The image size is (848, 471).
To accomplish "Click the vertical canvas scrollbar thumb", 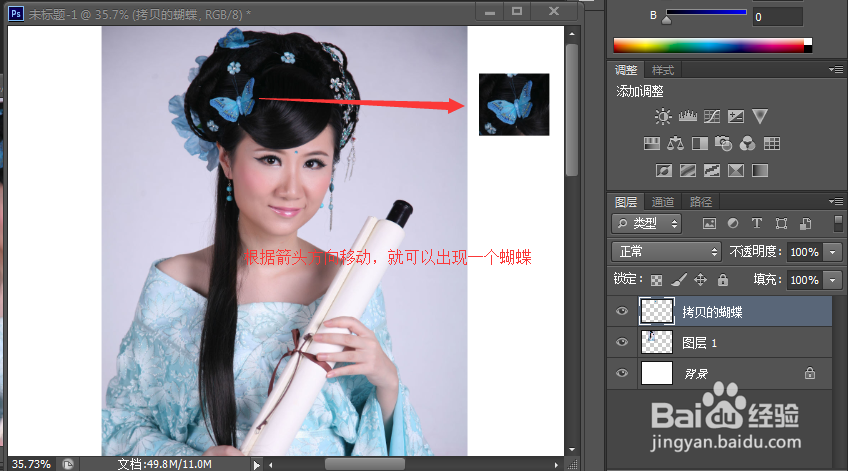I will click(572, 109).
